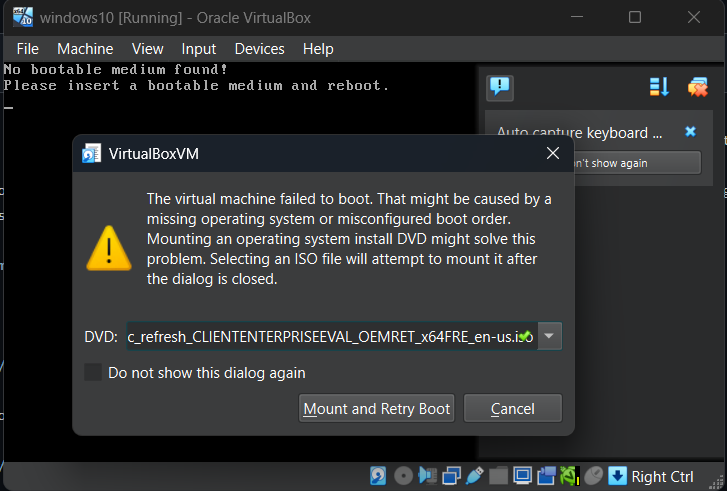Click Mount and Retry Boot button
This screenshot has width=727, height=491.
click(x=376, y=408)
